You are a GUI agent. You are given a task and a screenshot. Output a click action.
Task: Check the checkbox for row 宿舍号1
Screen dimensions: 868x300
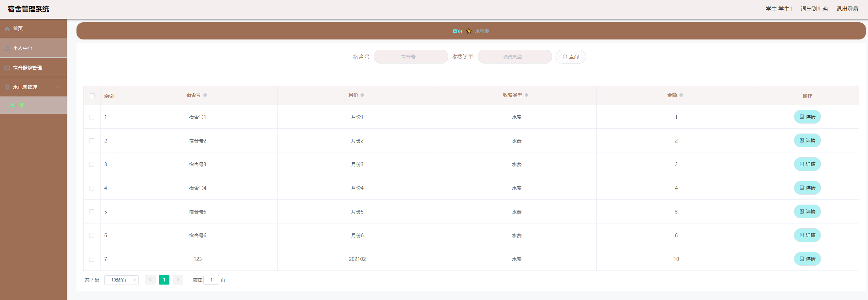(92, 117)
